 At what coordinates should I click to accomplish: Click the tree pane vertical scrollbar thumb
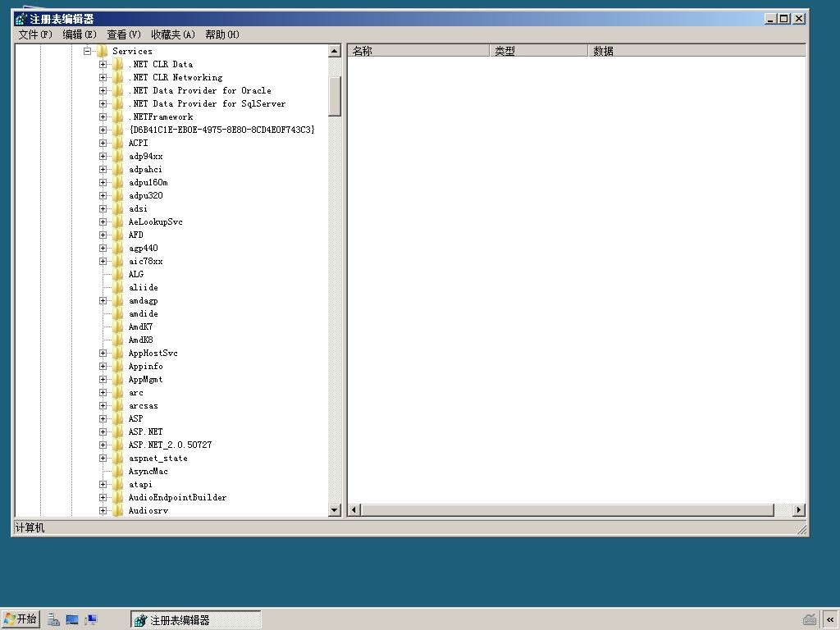pyautogui.click(x=335, y=97)
